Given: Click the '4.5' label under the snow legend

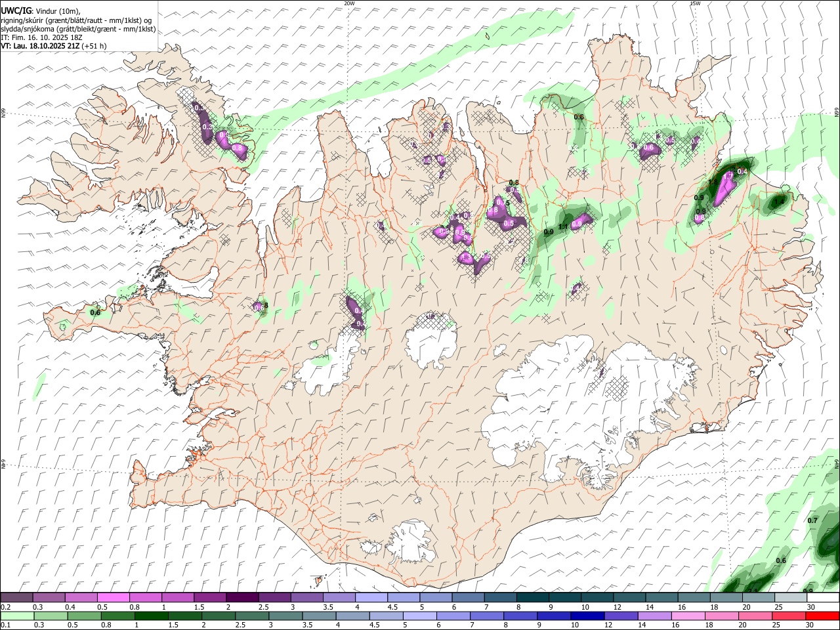Looking at the screenshot, I should (x=392, y=607).
